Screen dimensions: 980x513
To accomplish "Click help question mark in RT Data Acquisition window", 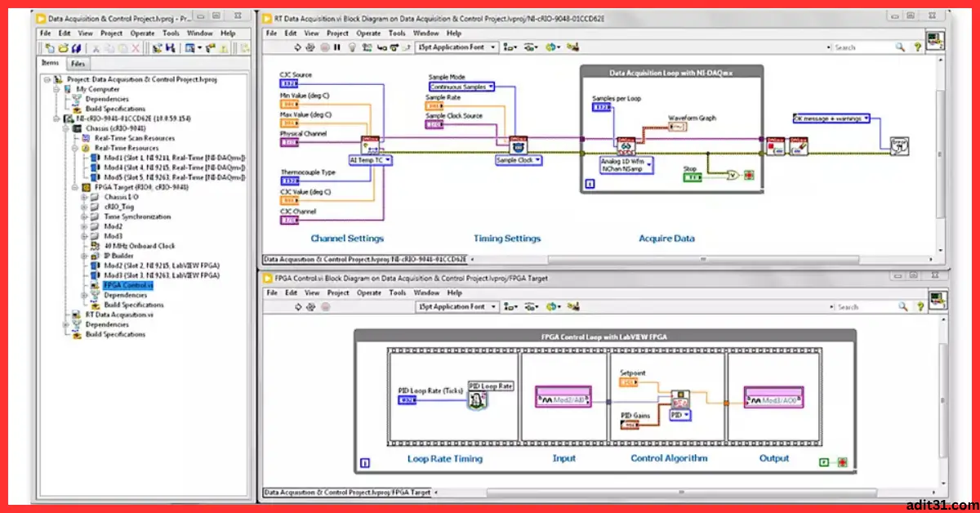I will coord(917,47).
